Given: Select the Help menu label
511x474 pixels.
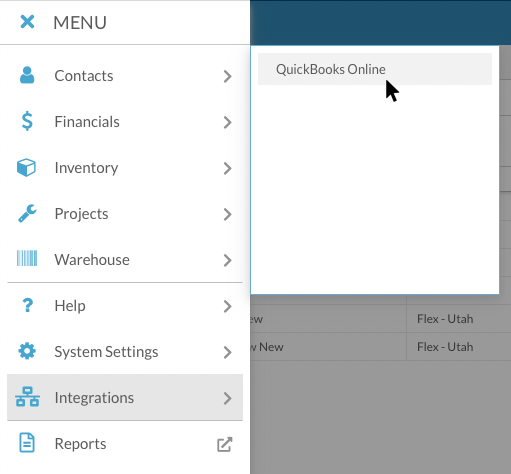Looking at the screenshot, I should (x=70, y=306).
